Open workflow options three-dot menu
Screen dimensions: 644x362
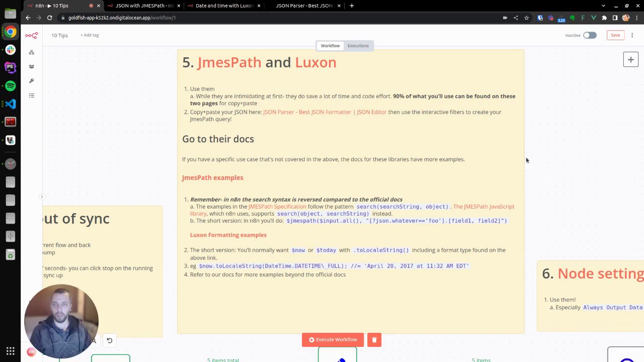click(632, 35)
